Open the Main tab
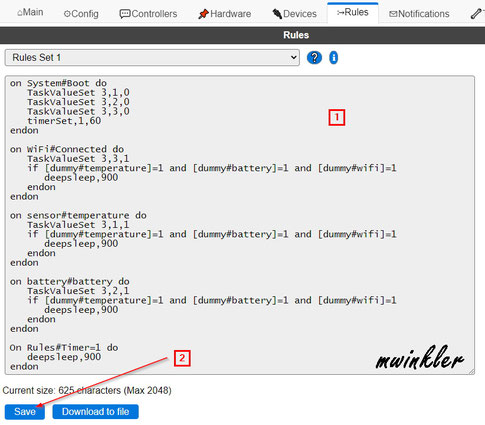 [x=30, y=13]
